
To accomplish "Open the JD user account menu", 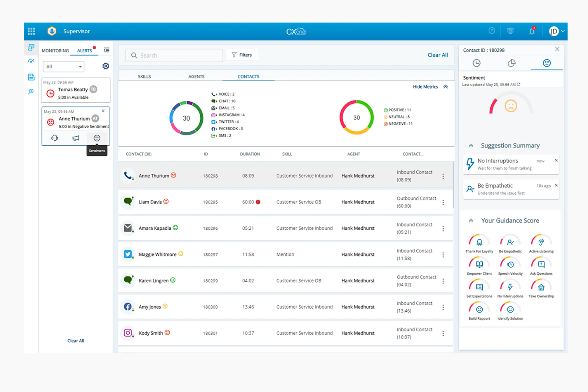I will tap(557, 31).
